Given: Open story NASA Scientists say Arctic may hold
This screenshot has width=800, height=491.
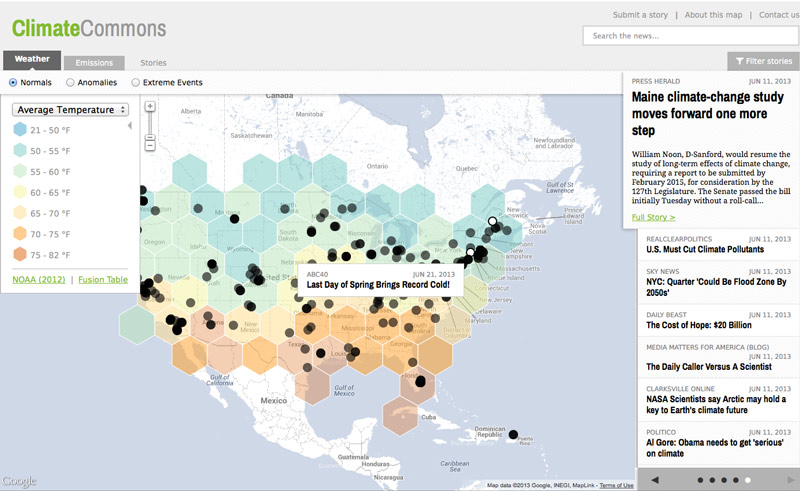Looking at the screenshot, I should coord(716,404).
